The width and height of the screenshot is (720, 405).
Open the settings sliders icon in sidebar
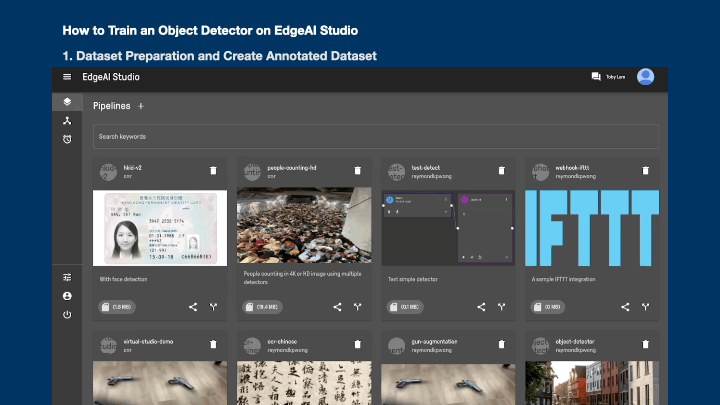click(67, 277)
